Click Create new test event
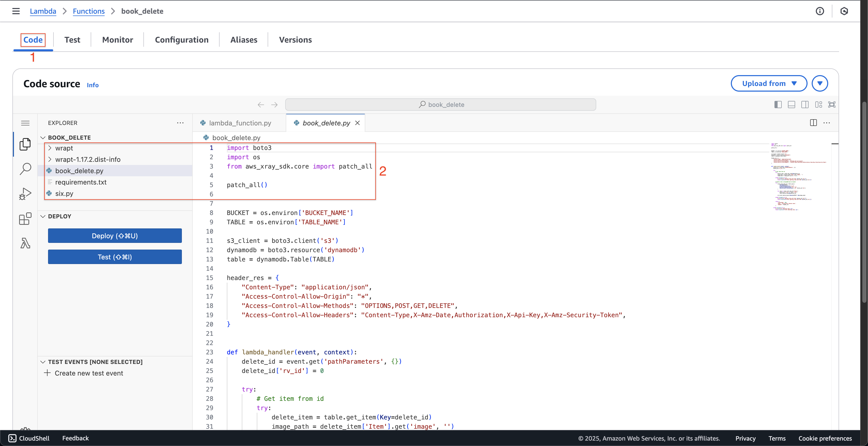 (89, 373)
